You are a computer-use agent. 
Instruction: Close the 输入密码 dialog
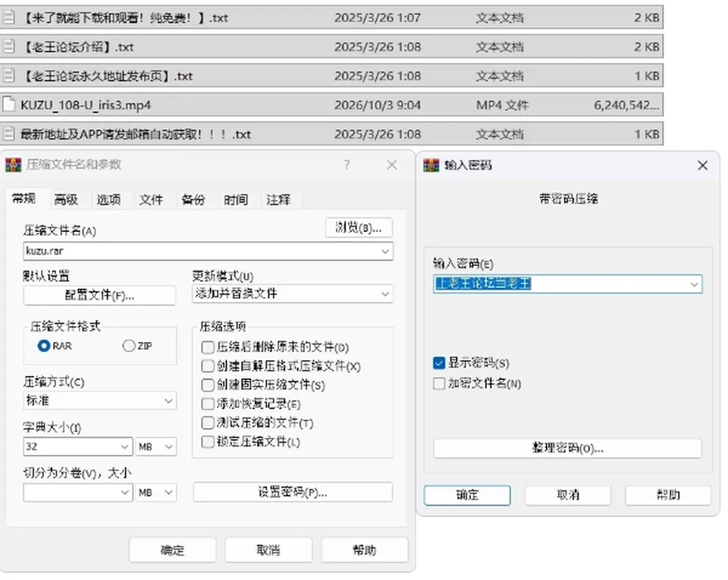point(702,165)
